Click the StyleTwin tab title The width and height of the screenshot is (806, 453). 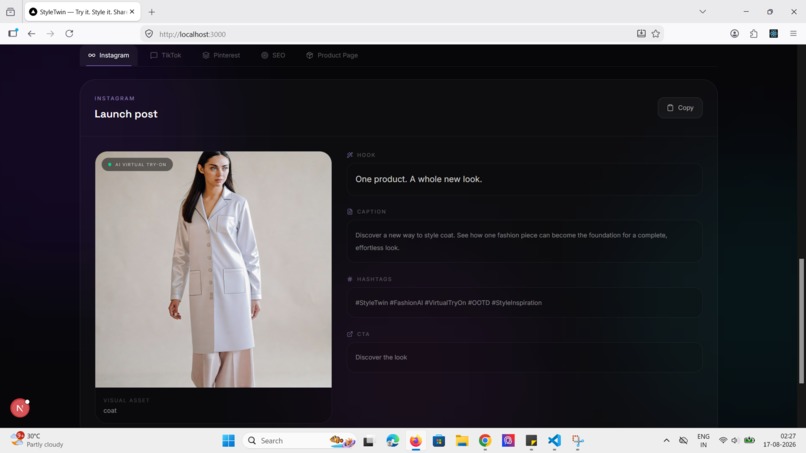[x=83, y=11]
